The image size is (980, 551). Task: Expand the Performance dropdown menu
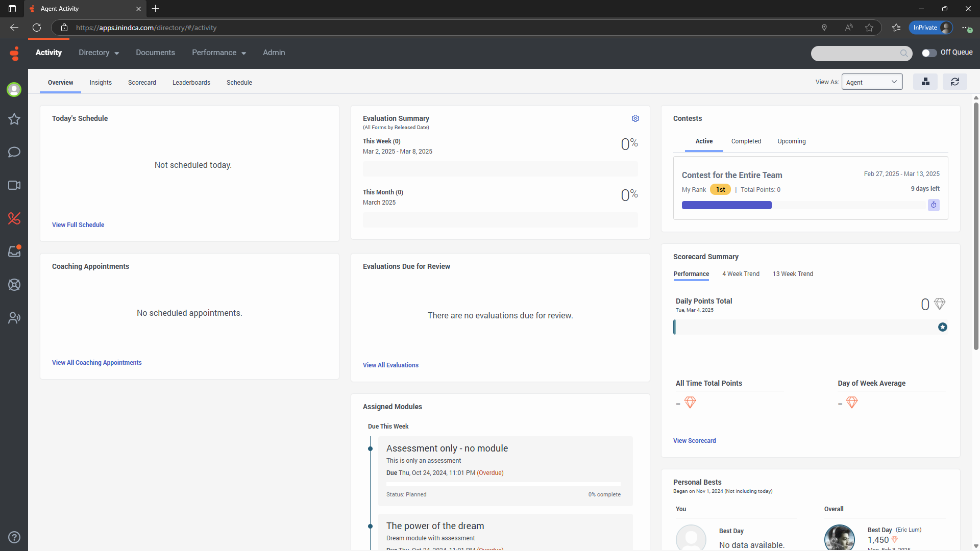pos(218,53)
